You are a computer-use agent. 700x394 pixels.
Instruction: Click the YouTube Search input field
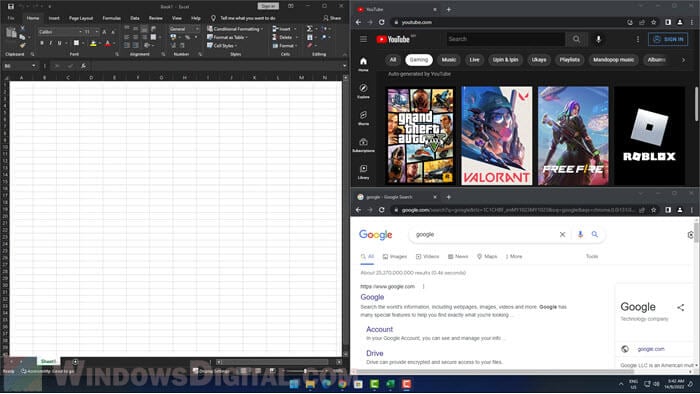coord(506,39)
